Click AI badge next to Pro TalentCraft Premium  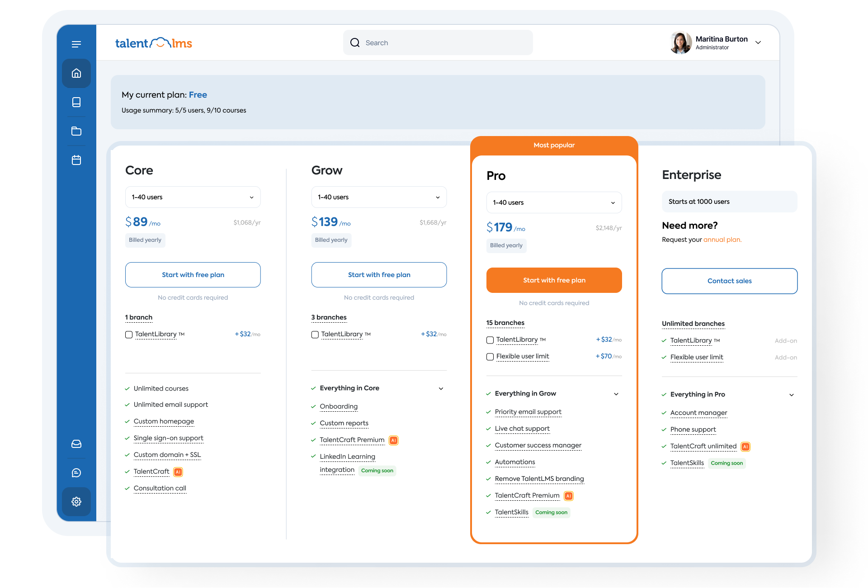tap(569, 496)
